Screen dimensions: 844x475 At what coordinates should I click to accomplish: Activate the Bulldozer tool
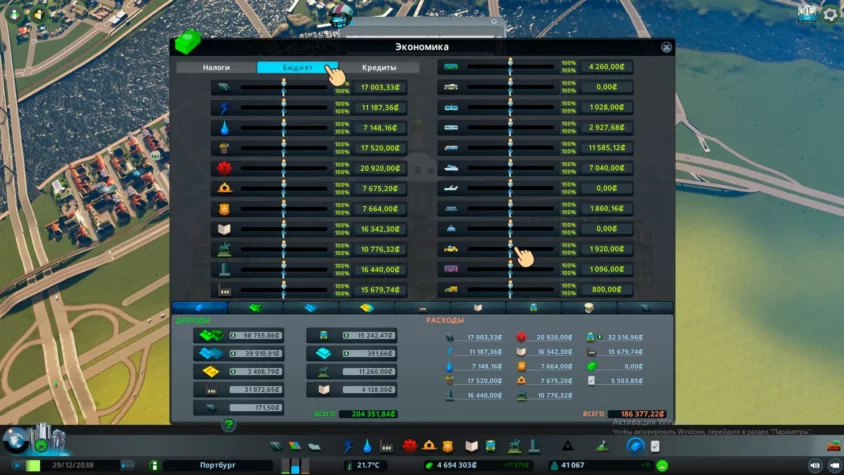[833, 446]
